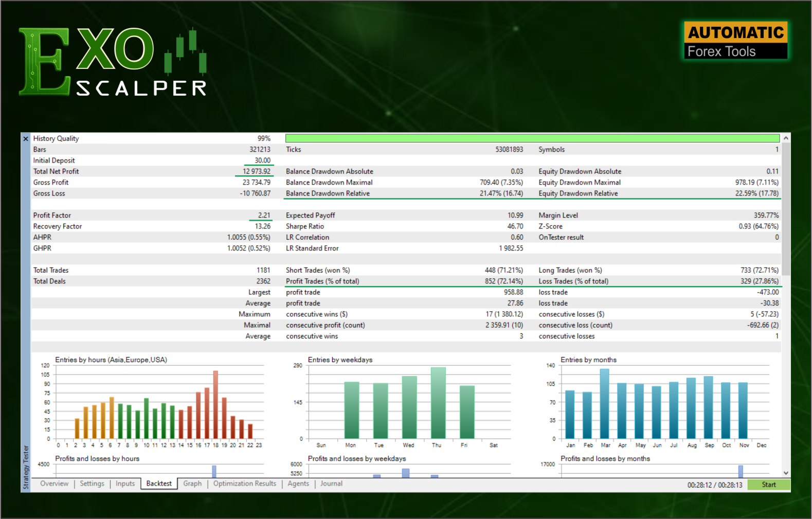Open the Settings tab
Viewport: 812px width, 519px height.
tap(92, 484)
